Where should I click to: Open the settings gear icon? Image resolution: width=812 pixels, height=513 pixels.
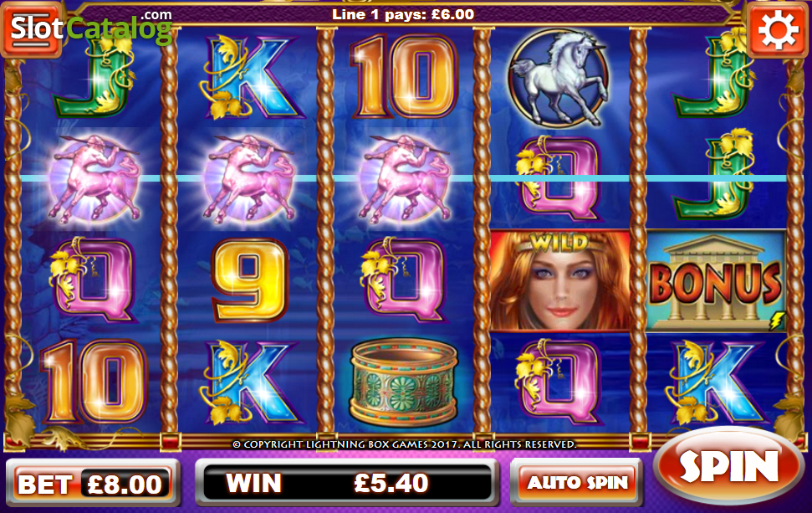point(779,29)
